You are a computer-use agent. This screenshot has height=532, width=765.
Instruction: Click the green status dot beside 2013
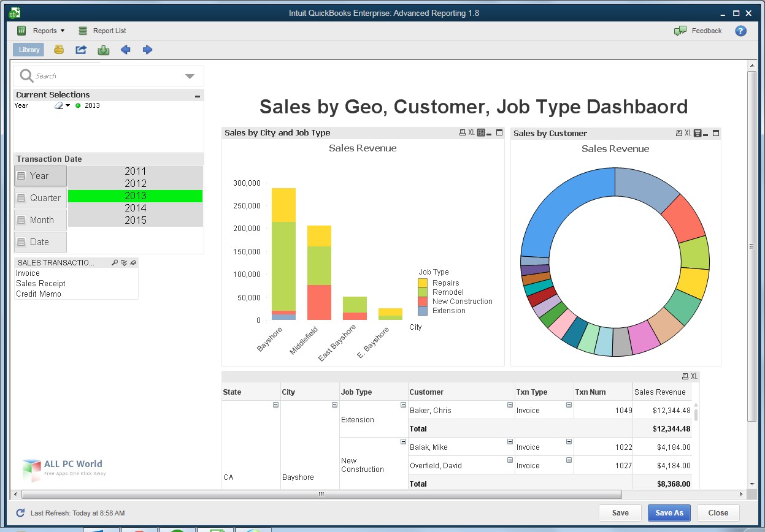pos(78,105)
